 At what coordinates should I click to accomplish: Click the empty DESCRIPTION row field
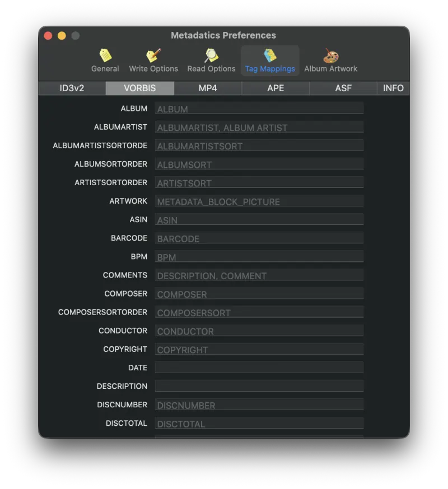pos(259,386)
